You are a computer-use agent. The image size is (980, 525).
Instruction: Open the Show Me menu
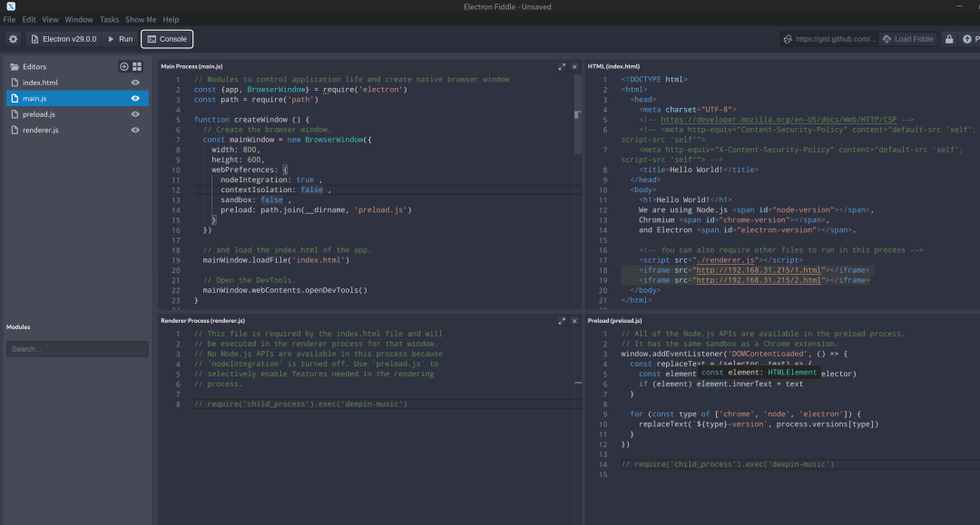point(141,19)
